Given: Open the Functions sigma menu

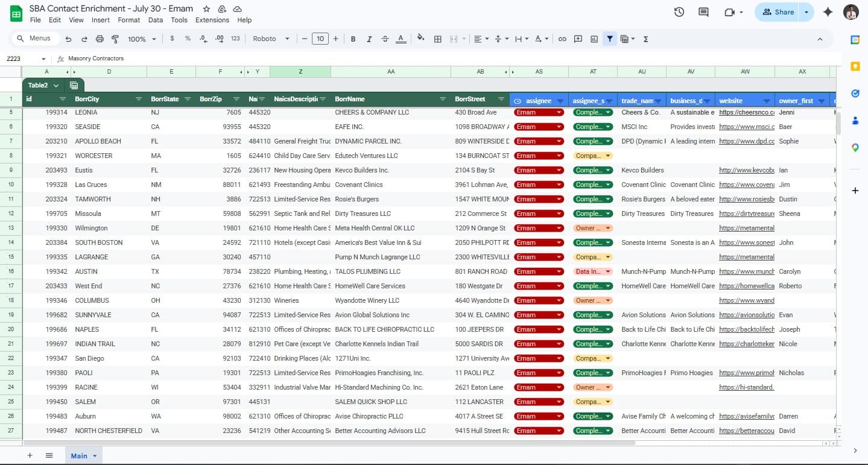Looking at the screenshot, I should tap(646, 39).
